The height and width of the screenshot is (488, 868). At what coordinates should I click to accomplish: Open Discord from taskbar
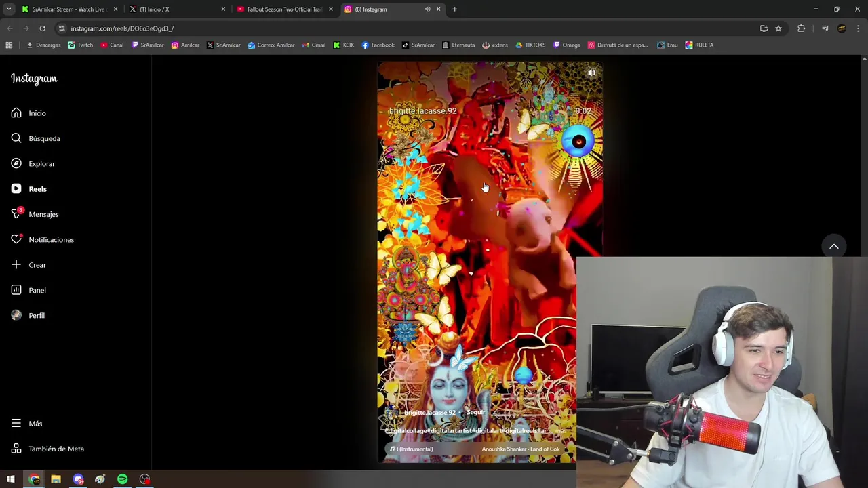coord(78,480)
